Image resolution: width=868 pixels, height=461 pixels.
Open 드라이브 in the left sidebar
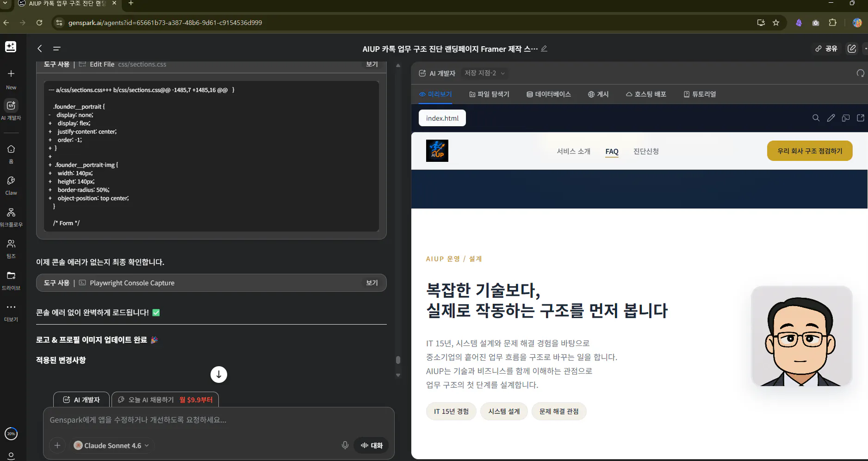[x=11, y=279]
